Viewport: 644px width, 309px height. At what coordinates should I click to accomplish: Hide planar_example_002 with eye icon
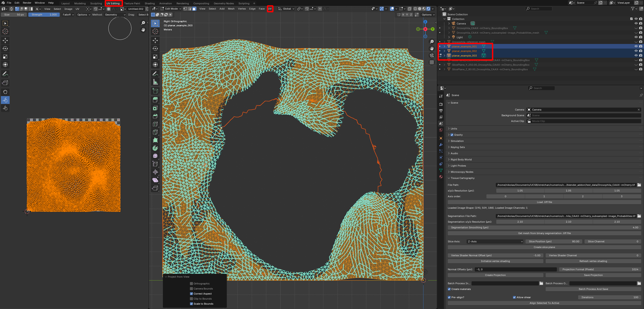(x=636, y=51)
